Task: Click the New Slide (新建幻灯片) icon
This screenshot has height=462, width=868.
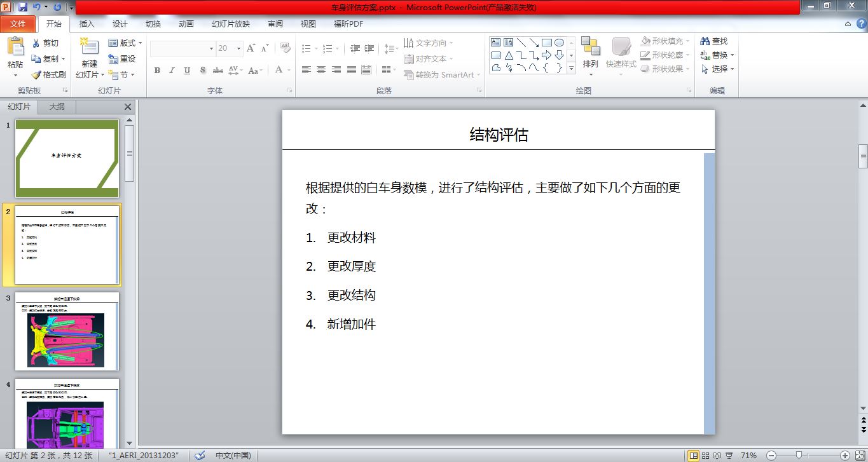Action: (90, 48)
